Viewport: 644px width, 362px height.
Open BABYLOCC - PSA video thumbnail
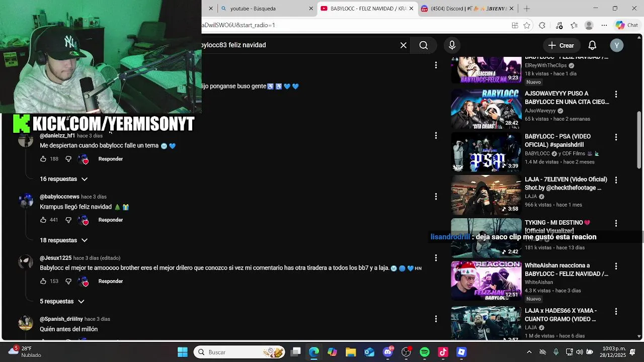pyautogui.click(x=486, y=152)
